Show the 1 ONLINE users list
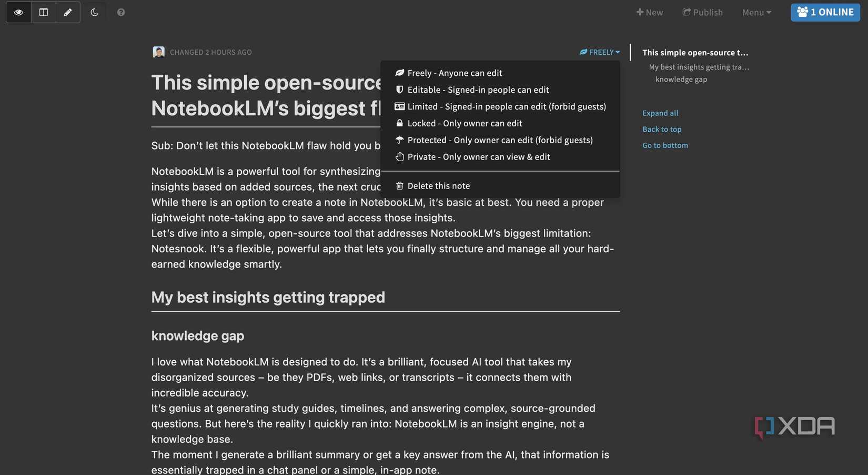This screenshot has width=868, height=475. click(x=825, y=12)
